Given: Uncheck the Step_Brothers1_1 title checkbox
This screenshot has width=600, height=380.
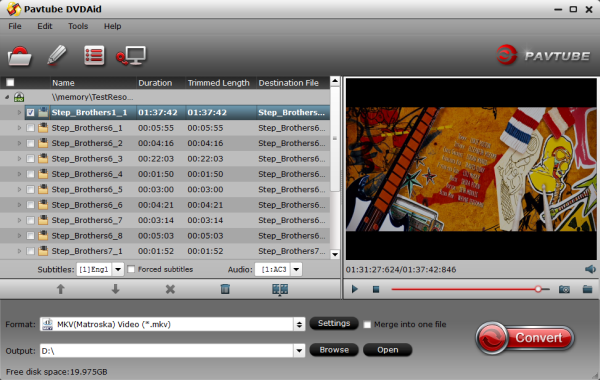Looking at the screenshot, I should click(x=31, y=113).
